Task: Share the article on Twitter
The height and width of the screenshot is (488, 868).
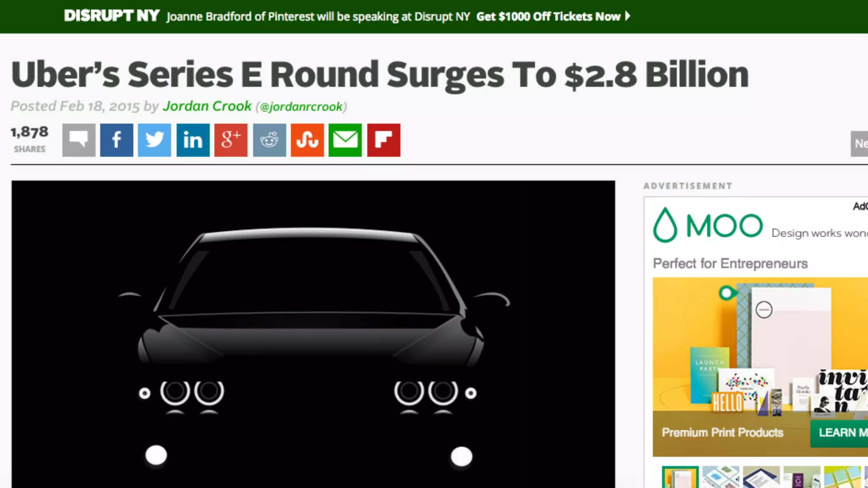Action: pos(155,140)
